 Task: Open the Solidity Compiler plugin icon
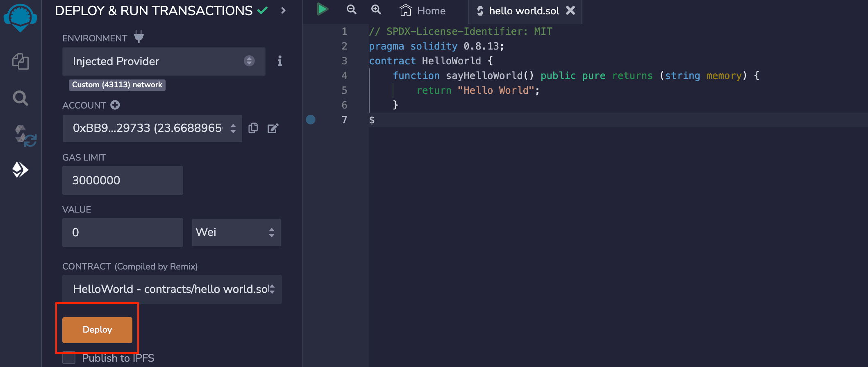[x=25, y=136]
